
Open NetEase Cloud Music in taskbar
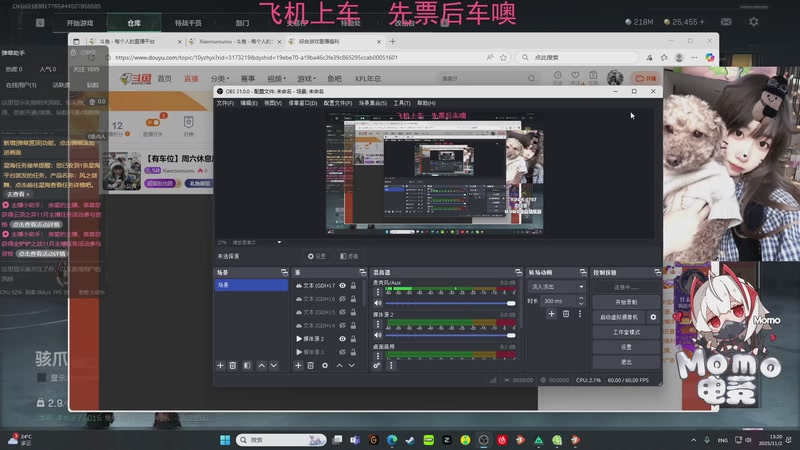502,440
